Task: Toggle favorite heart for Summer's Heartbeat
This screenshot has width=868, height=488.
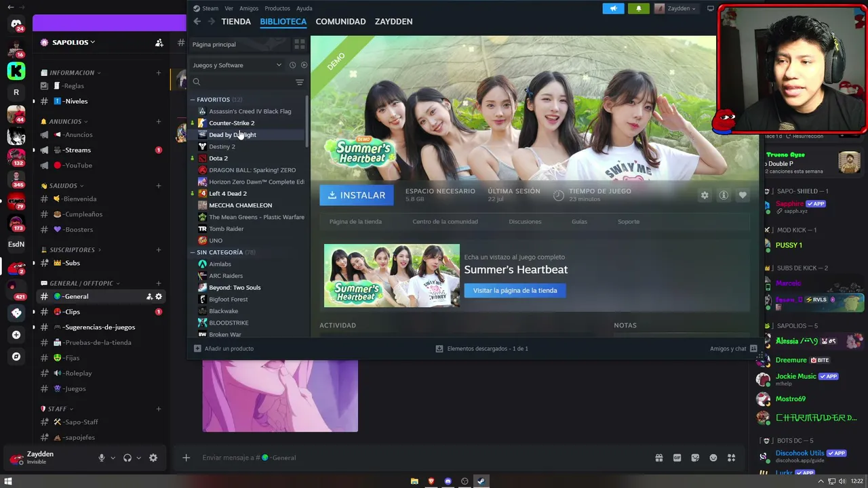Action: point(743,195)
